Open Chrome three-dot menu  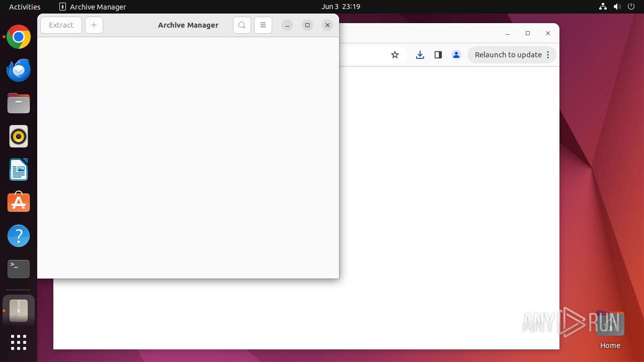tap(548, 55)
